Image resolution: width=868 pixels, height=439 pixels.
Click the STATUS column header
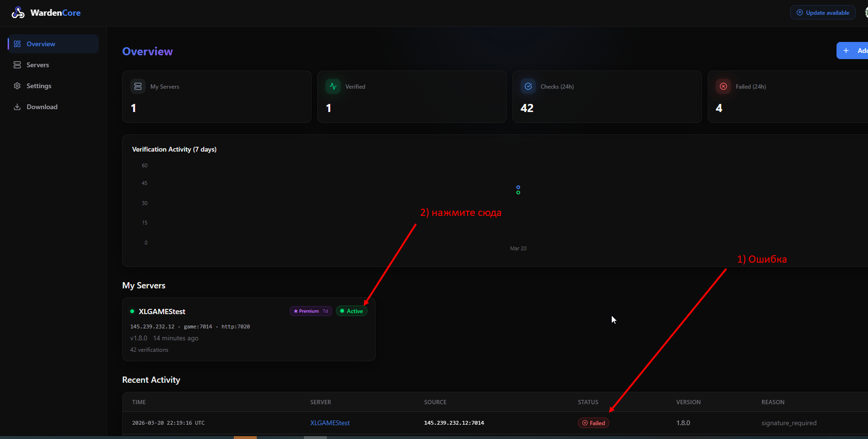(588, 402)
